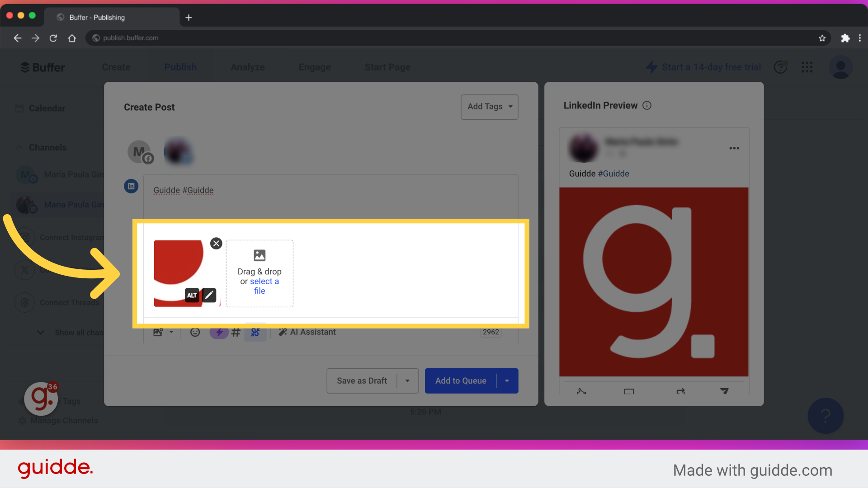Open the Add Tags dropdown
Image resolution: width=868 pixels, height=488 pixels.
point(489,107)
